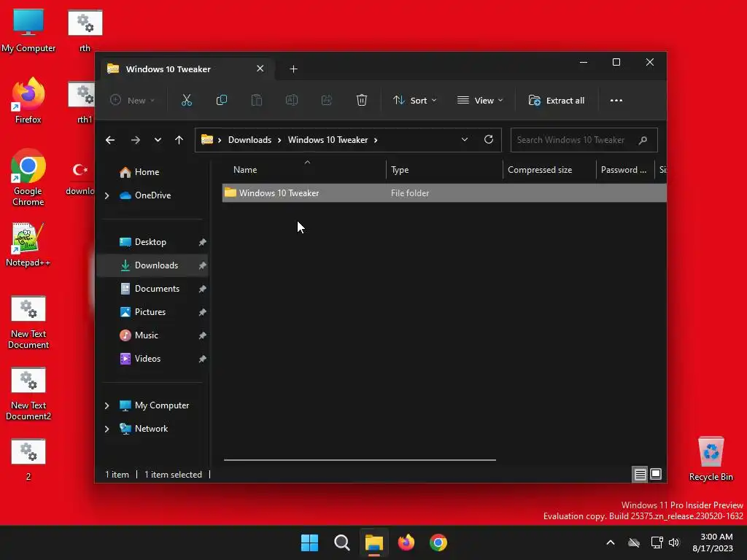Unpin Downloads using its pin icon
Screen dimensions: 747x560
(202, 265)
